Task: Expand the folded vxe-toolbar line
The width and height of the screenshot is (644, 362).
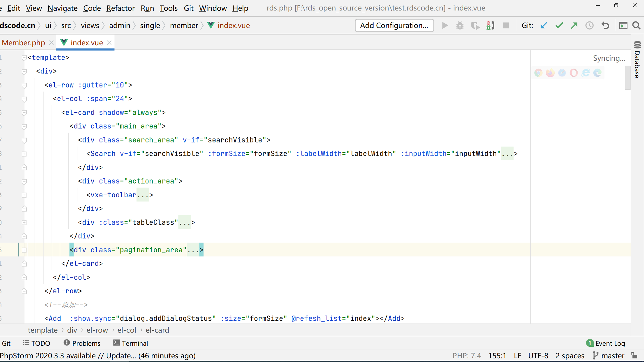Action: coord(24,195)
